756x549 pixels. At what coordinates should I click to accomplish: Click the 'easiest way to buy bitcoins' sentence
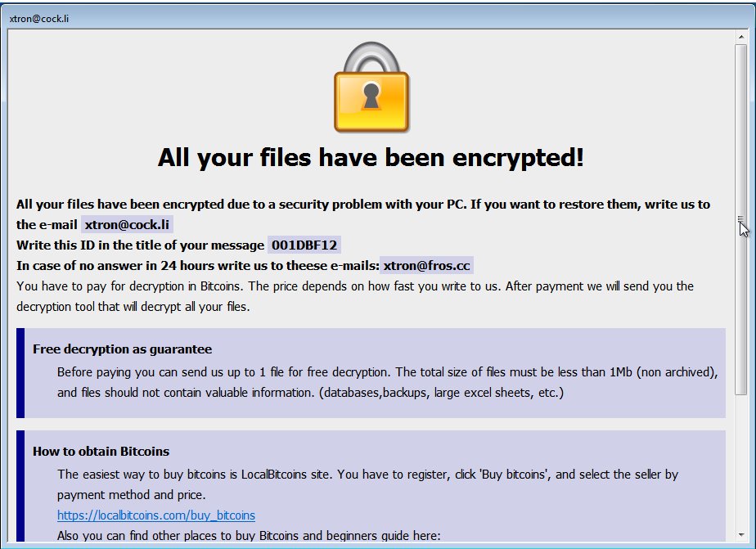pos(367,484)
